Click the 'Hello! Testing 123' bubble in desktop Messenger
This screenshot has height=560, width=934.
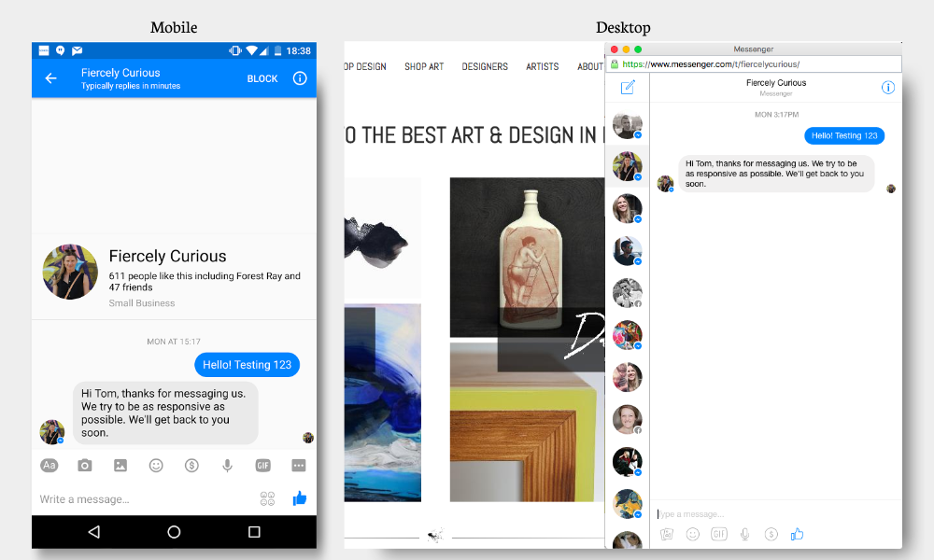[844, 135]
